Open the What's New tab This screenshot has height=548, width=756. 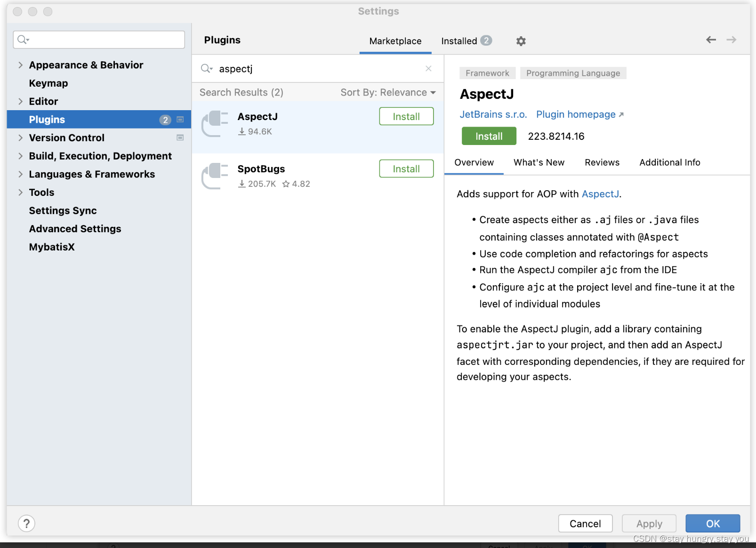point(539,162)
